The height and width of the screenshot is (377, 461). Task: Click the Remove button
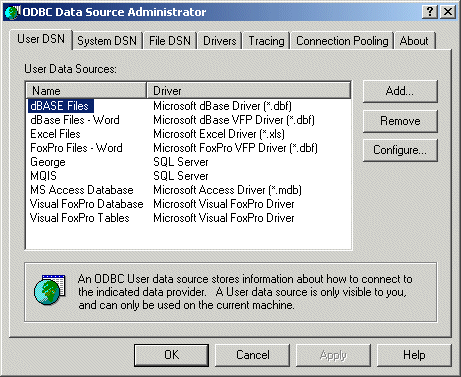(x=400, y=121)
